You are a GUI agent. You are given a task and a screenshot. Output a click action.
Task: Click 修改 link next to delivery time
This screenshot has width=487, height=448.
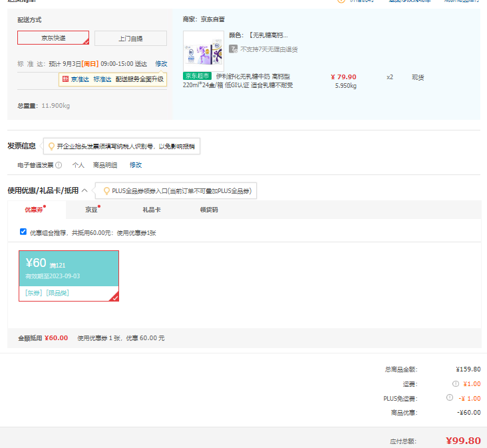pyautogui.click(x=161, y=64)
